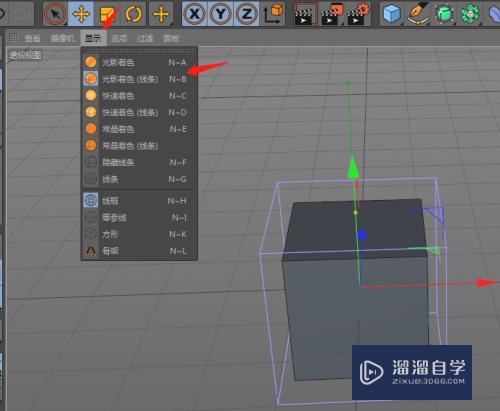
Task: Switch the coordinate system icon
Action: tap(273, 14)
